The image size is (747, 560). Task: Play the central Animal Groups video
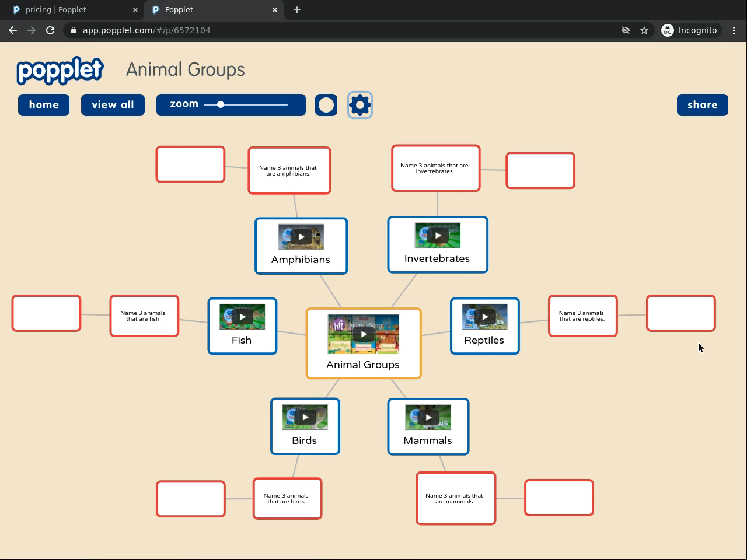point(364,334)
